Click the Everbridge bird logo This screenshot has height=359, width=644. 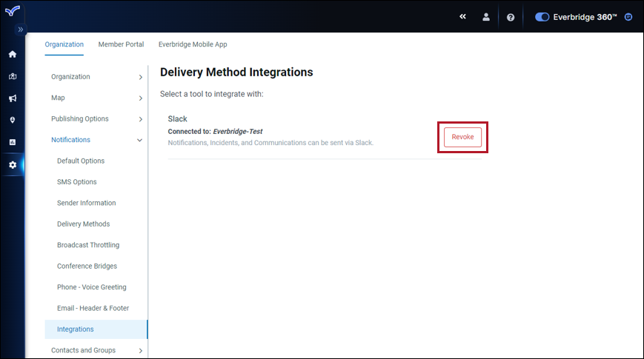pyautogui.click(x=13, y=10)
